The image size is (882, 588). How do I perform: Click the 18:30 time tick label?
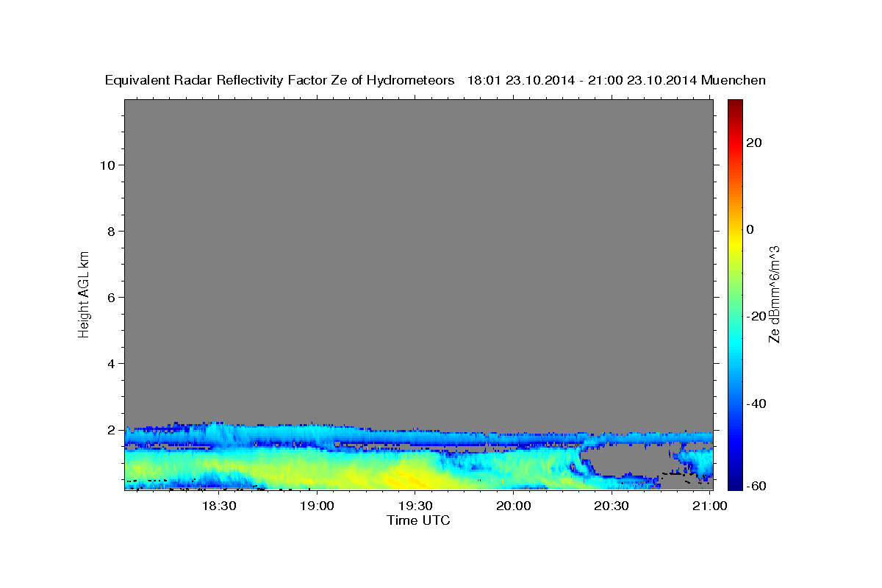(x=218, y=506)
